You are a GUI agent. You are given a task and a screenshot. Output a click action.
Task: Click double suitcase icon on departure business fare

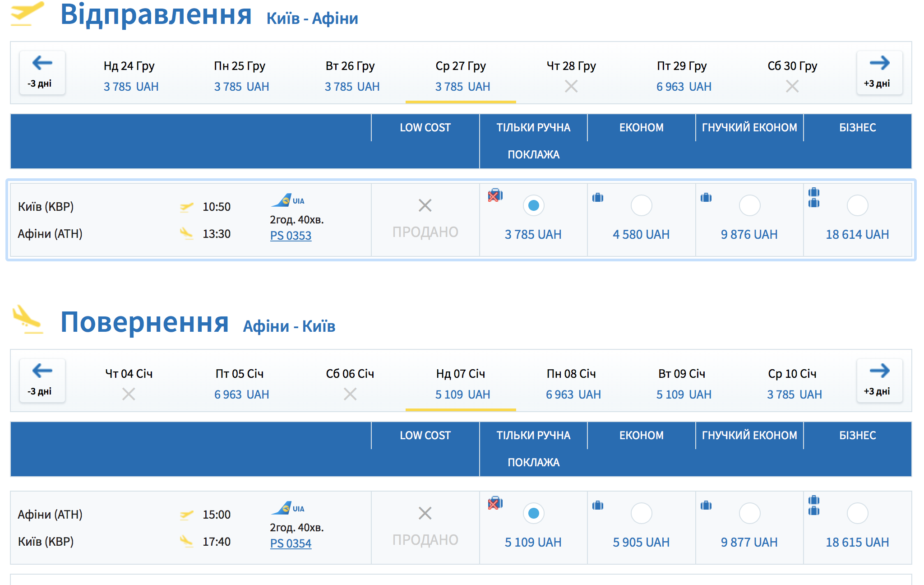pos(814,198)
